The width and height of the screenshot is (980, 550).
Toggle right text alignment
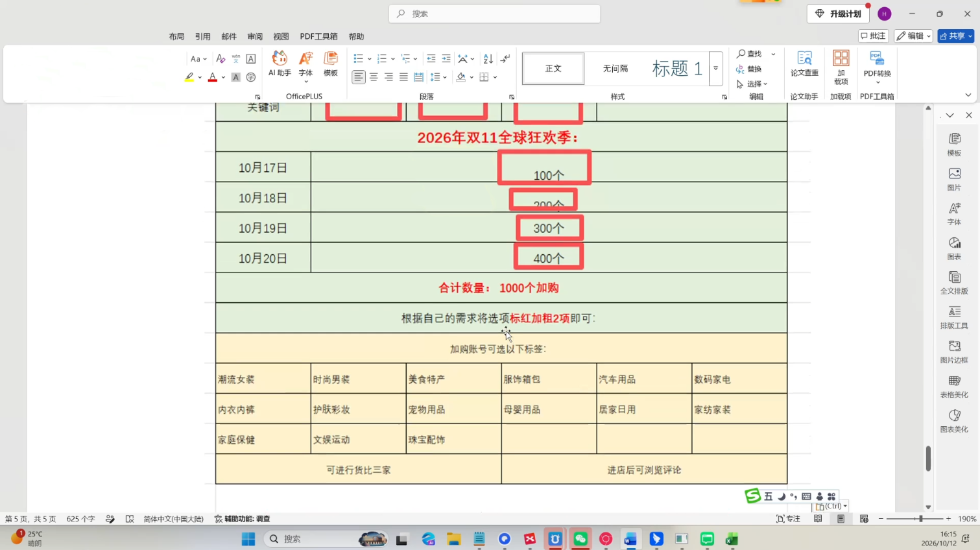click(388, 77)
